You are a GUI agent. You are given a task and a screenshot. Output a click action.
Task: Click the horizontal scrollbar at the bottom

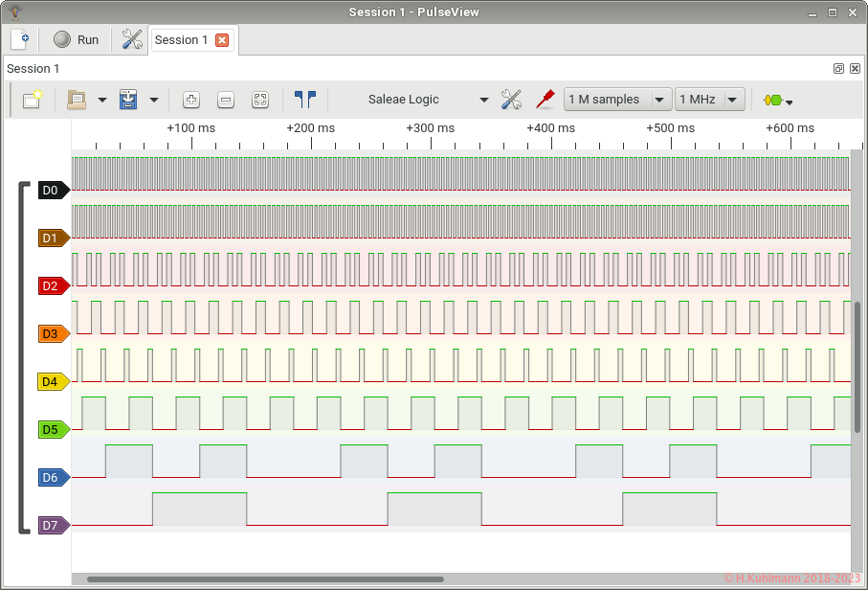[x=265, y=579]
